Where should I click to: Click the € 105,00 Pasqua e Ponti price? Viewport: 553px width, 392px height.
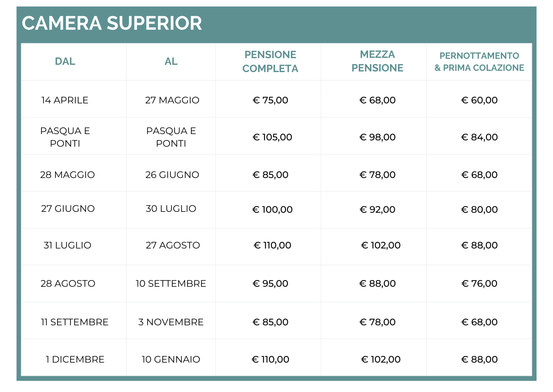[272, 137]
